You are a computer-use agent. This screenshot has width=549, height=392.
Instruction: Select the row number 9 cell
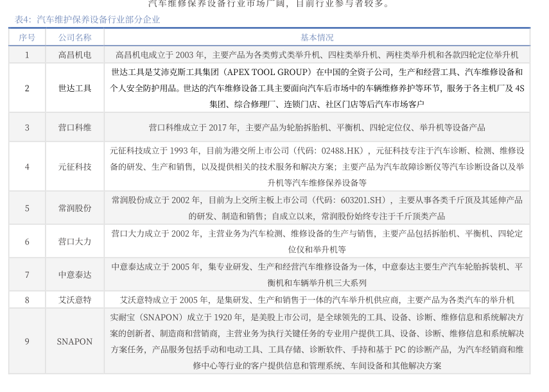pos(27,341)
